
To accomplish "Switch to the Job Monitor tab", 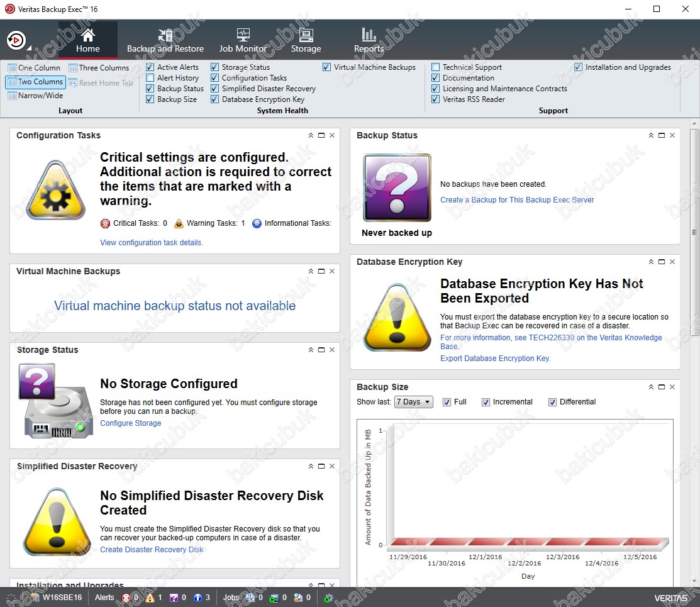I will coord(243,40).
